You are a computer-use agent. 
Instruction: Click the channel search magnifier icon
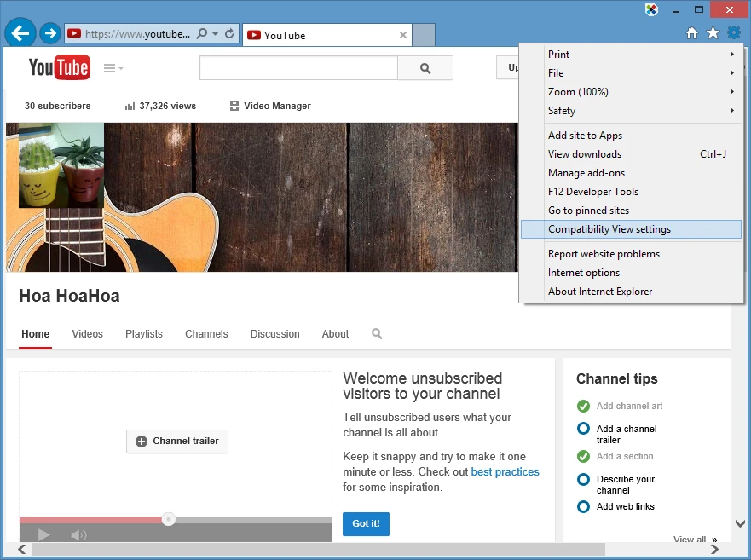[377, 334]
